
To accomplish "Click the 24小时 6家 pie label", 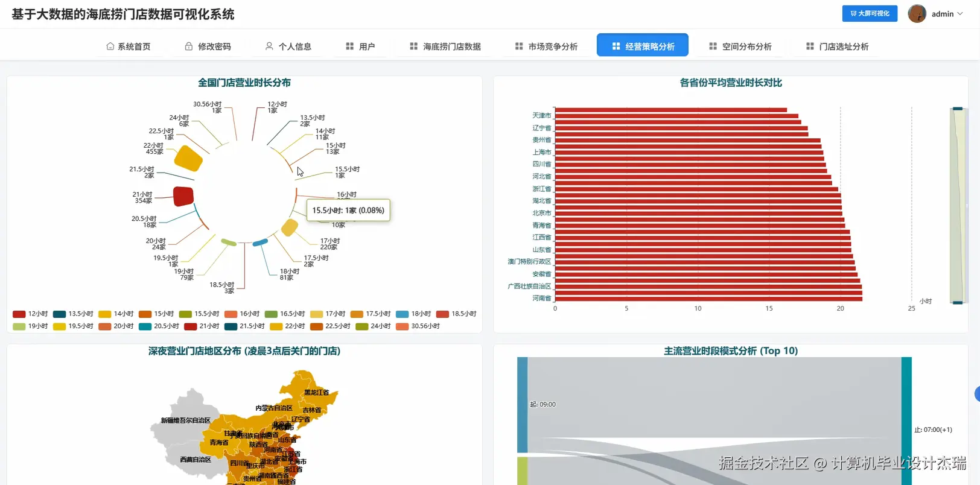I will (179, 121).
